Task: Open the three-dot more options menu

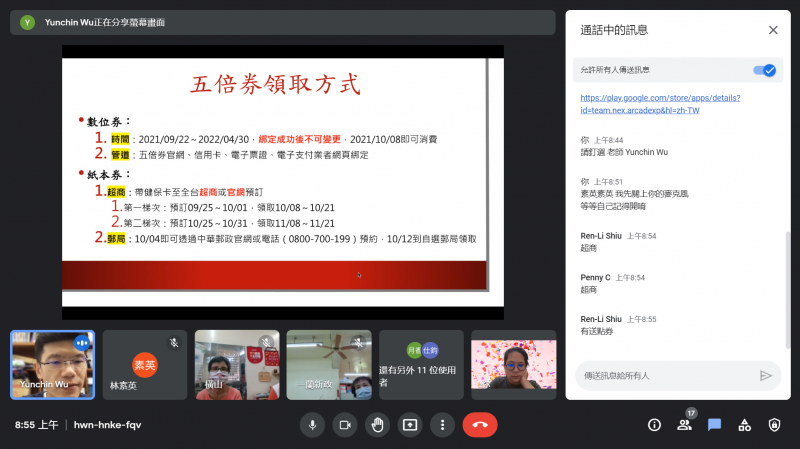Action: [442, 425]
